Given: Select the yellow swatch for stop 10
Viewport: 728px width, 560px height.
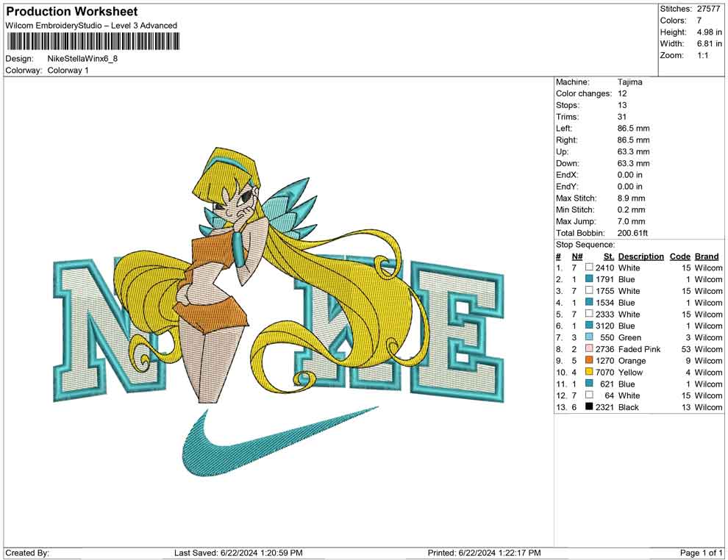Looking at the screenshot, I should pos(589,373).
